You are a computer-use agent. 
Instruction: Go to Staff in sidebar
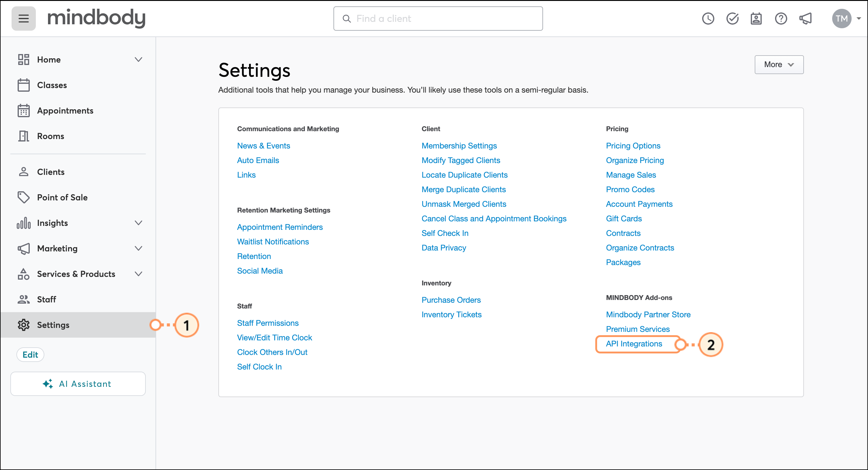pos(46,300)
